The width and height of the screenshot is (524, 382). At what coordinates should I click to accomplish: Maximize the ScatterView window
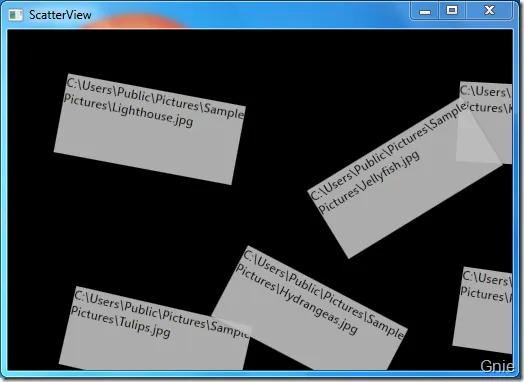(x=452, y=11)
